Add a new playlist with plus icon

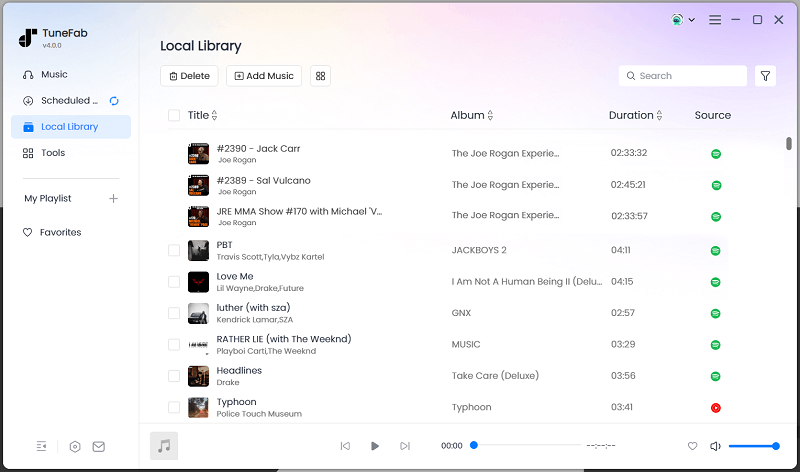point(113,198)
